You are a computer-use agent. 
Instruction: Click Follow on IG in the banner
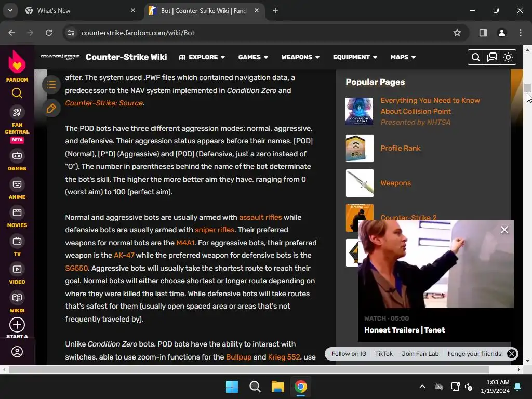coord(349,353)
